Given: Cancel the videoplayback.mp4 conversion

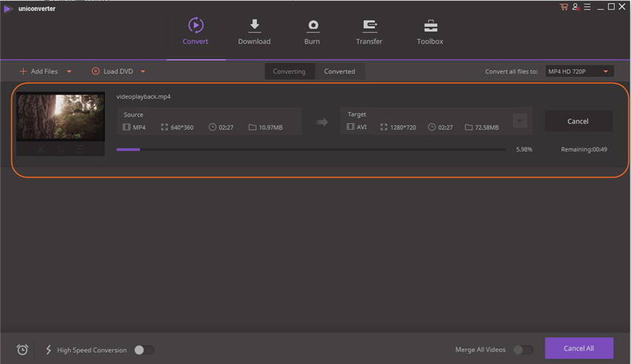Looking at the screenshot, I should [578, 122].
